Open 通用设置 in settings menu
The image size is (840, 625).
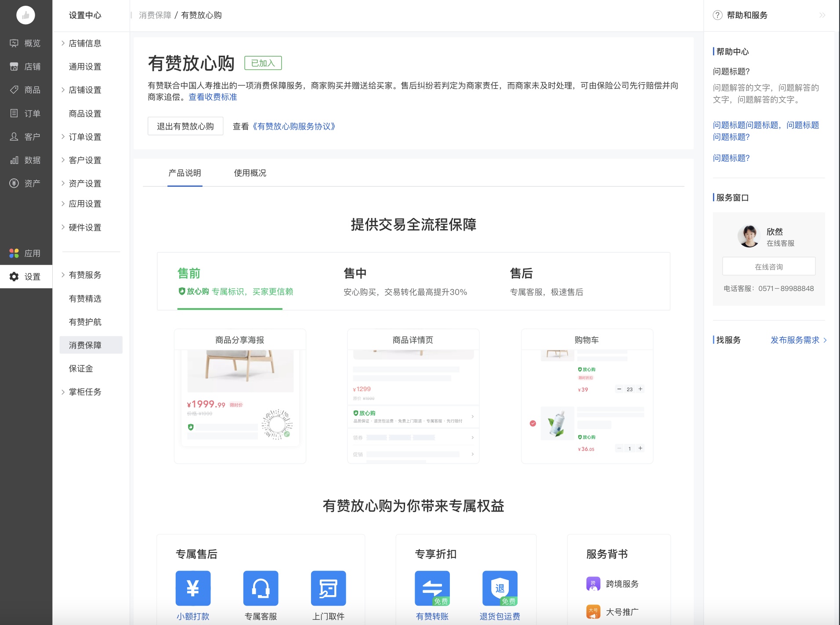point(85,66)
